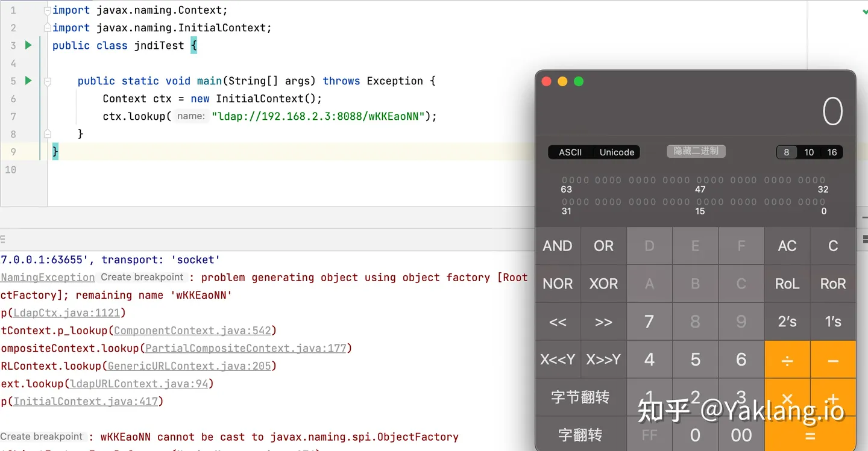Click the RoL rotate left key
The image size is (868, 451).
point(787,284)
